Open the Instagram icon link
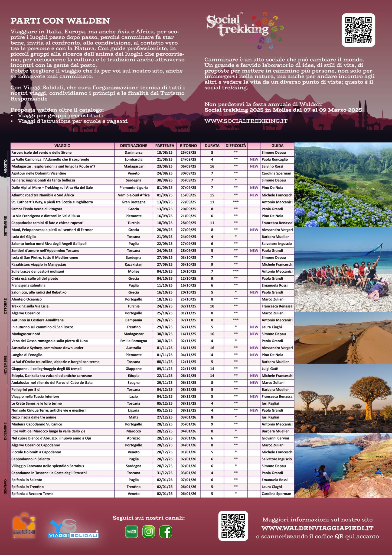 [x=149, y=531]
